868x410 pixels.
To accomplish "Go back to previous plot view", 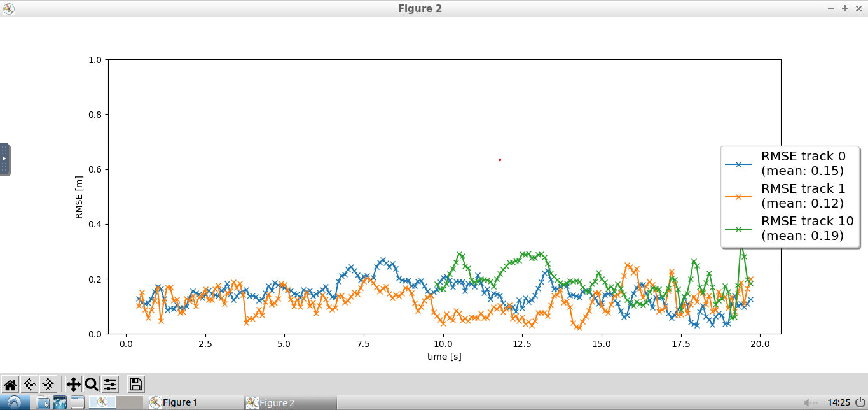I will point(29,384).
